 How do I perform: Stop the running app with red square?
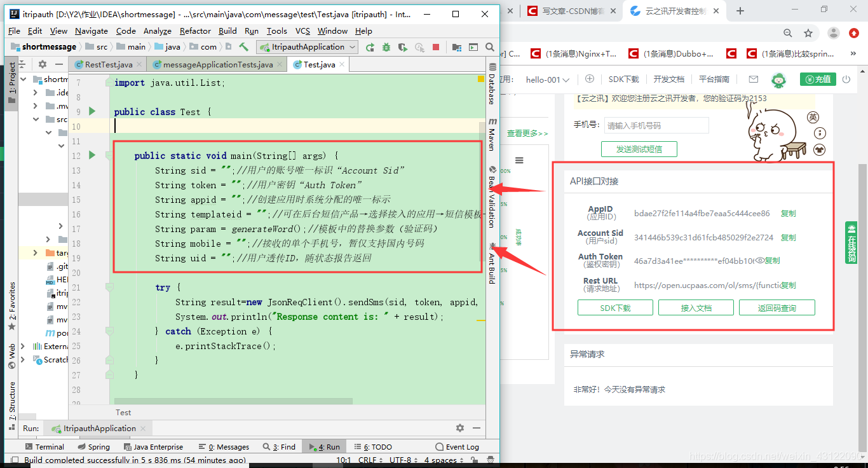(x=436, y=47)
